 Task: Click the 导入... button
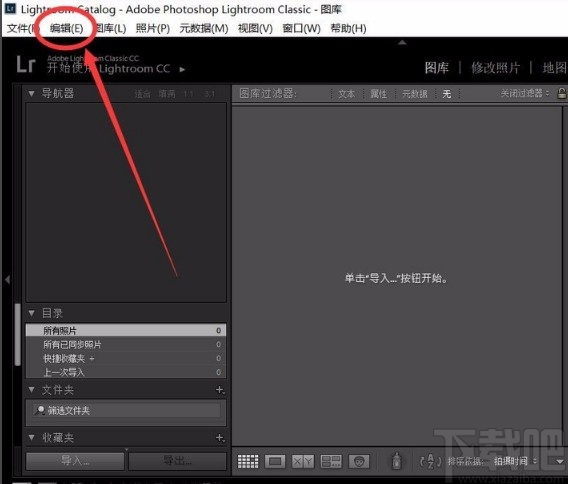tap(75, 461)
